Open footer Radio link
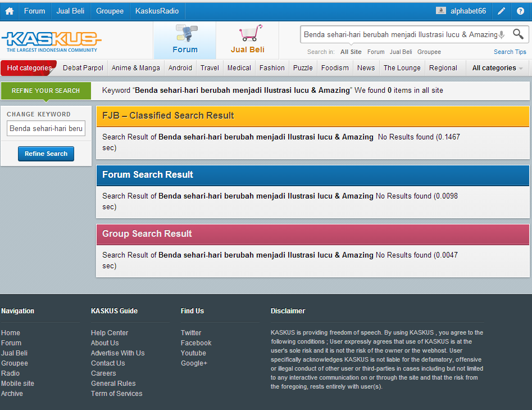Viewport: 532px width, 410px height. [x=10, y=373]
